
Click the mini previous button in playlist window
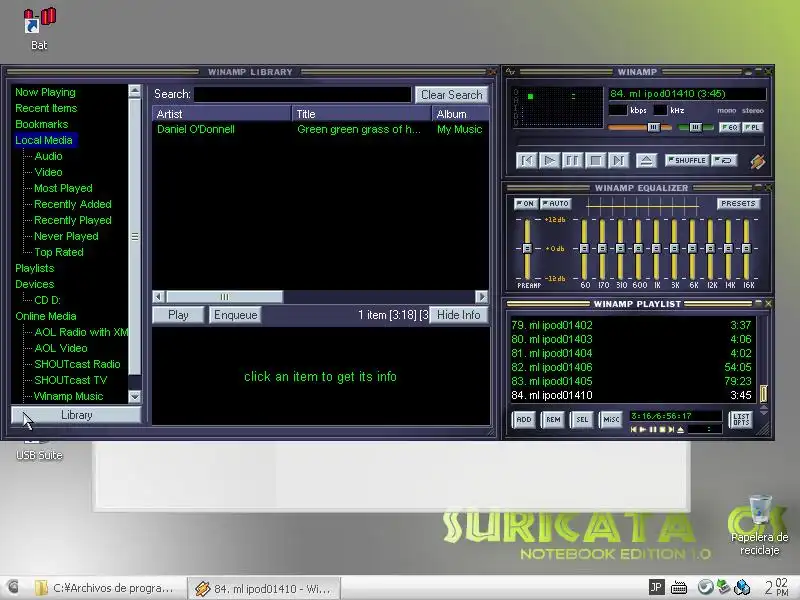coord(634,430)
